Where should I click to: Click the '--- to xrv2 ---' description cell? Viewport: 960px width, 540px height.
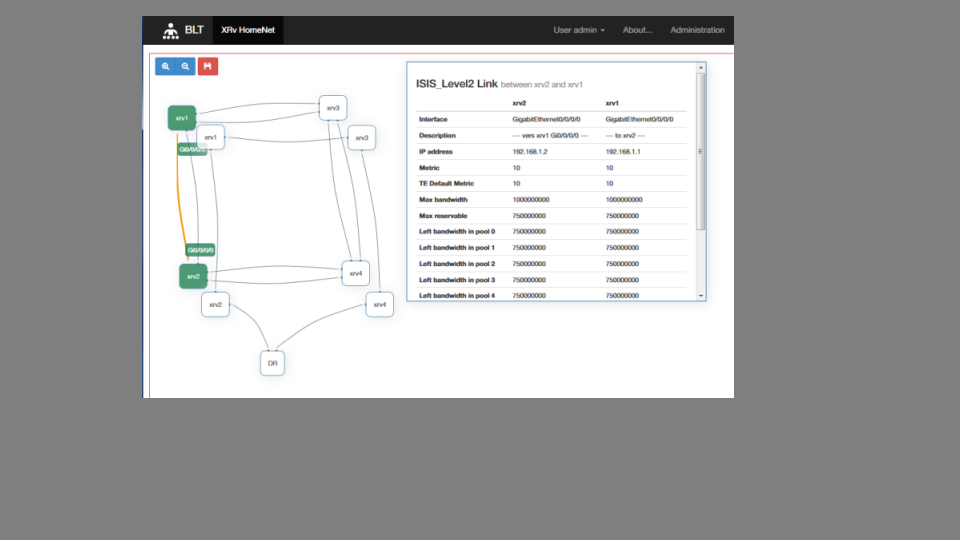click(625, 135)
